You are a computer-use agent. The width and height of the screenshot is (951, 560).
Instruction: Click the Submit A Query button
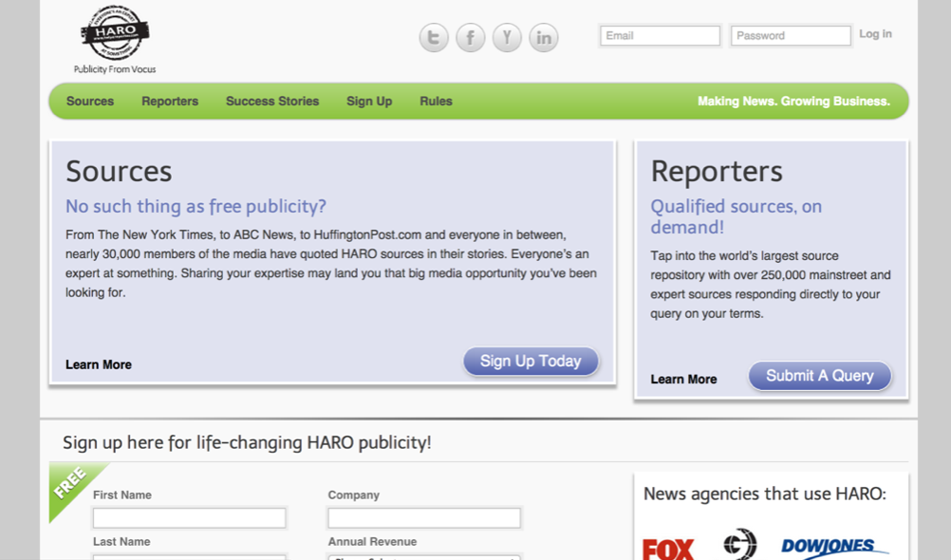(x=820, y=376)
